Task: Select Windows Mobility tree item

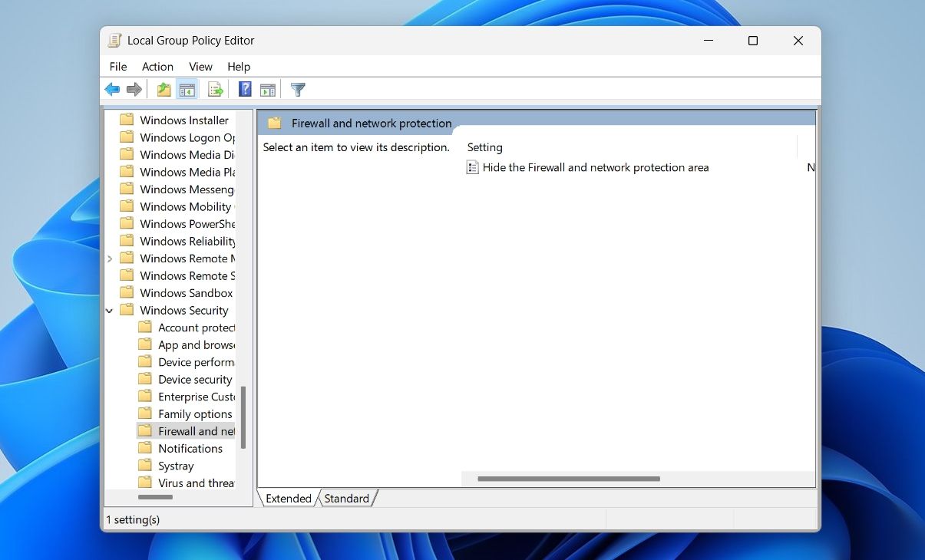Action: (187, 206)
